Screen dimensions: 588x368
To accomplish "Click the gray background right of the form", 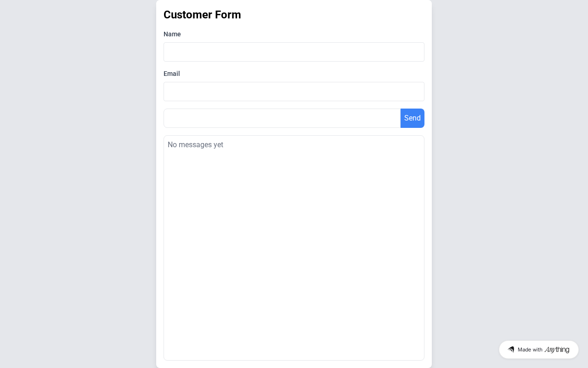I will click(x=510, y=184).
